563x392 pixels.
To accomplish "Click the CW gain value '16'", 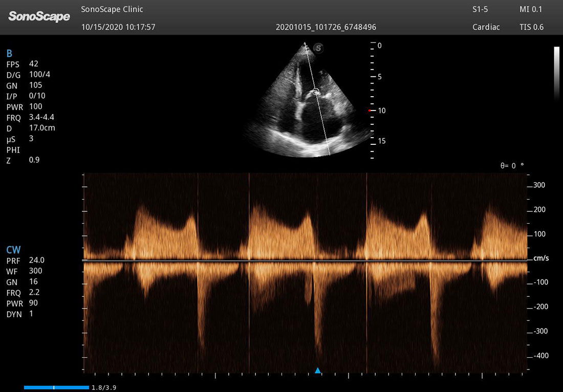I will [x=33, y=281].
